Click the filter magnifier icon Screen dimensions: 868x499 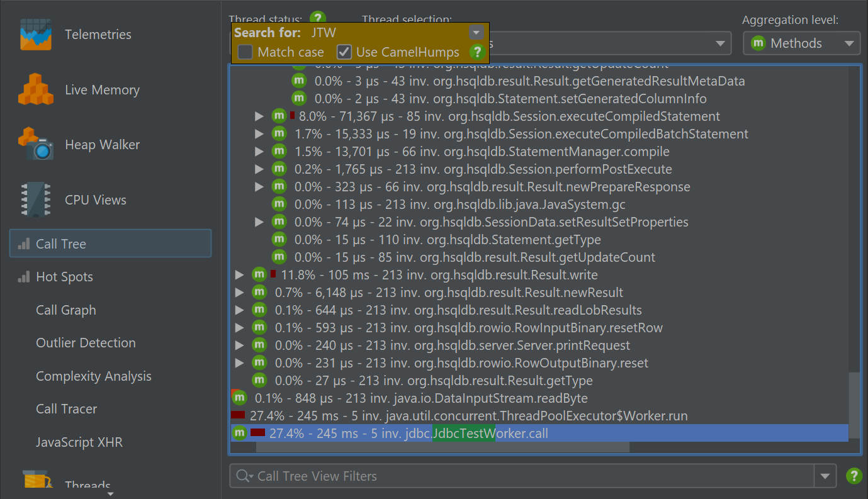[243, 476]
